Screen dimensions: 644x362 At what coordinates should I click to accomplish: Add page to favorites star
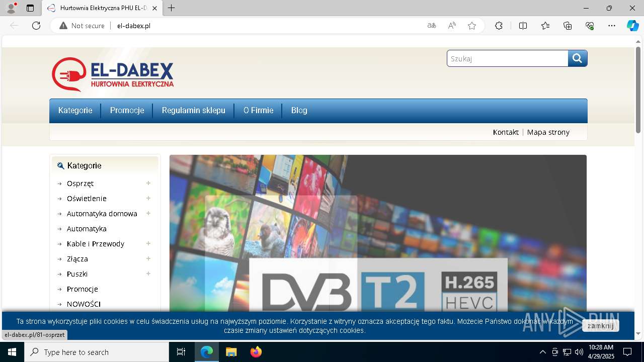(472, 26)
